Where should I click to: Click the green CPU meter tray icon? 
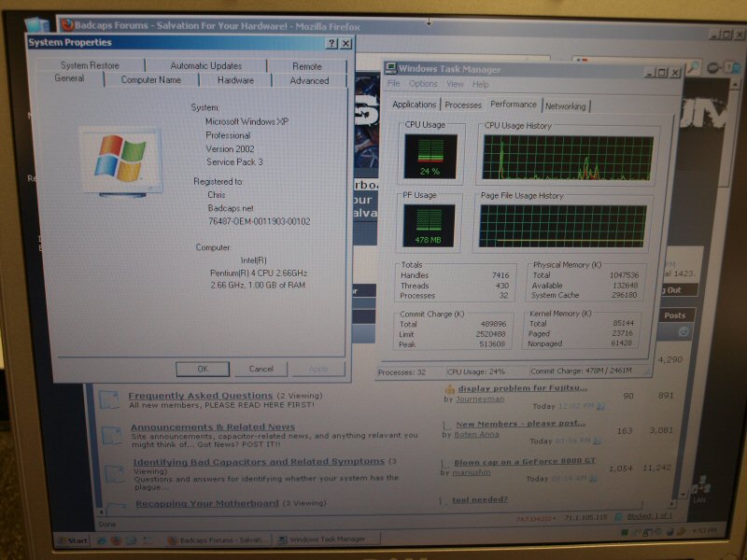624,532
